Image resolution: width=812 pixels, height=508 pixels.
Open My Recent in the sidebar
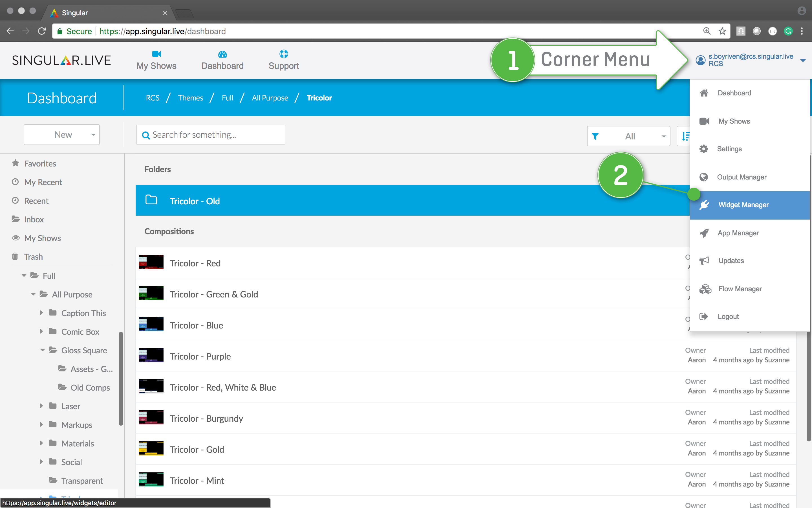[43, 182]
